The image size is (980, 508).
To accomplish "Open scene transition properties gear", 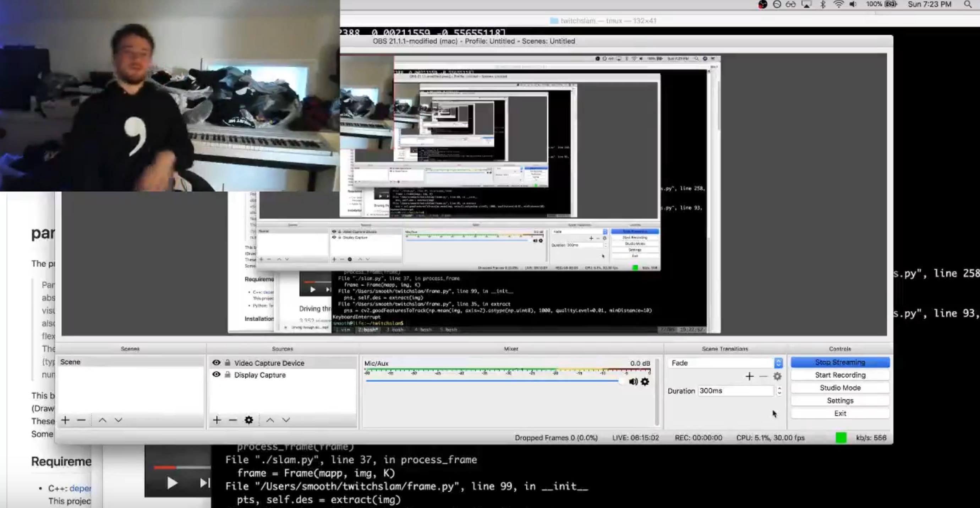I will pyautogui.click(x=777, y=377).
